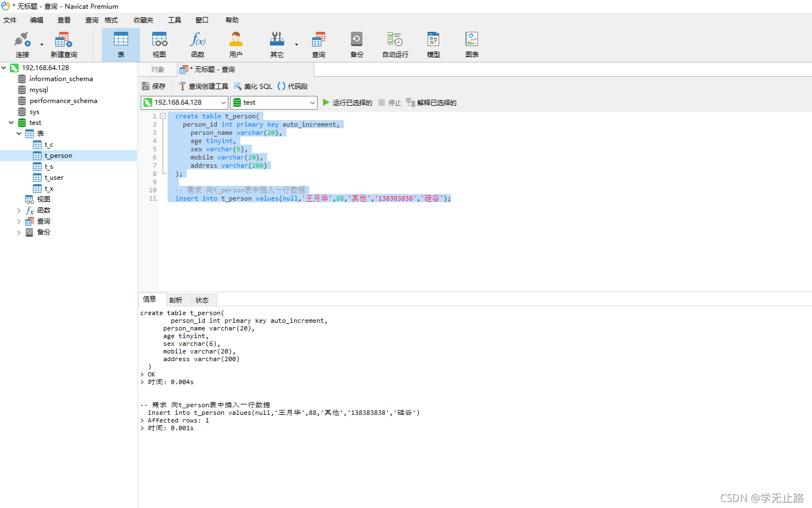Collapse the Tables group in tree

click(19, 134)
